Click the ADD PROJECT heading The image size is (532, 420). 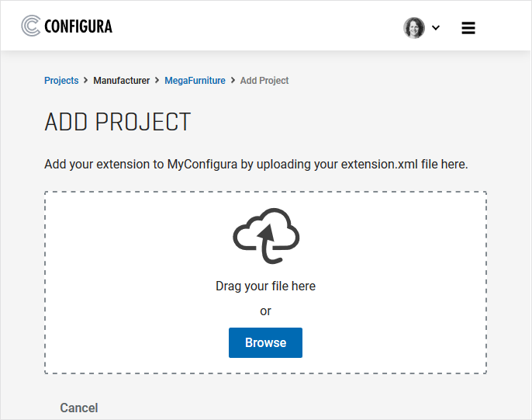pos(117,122)
